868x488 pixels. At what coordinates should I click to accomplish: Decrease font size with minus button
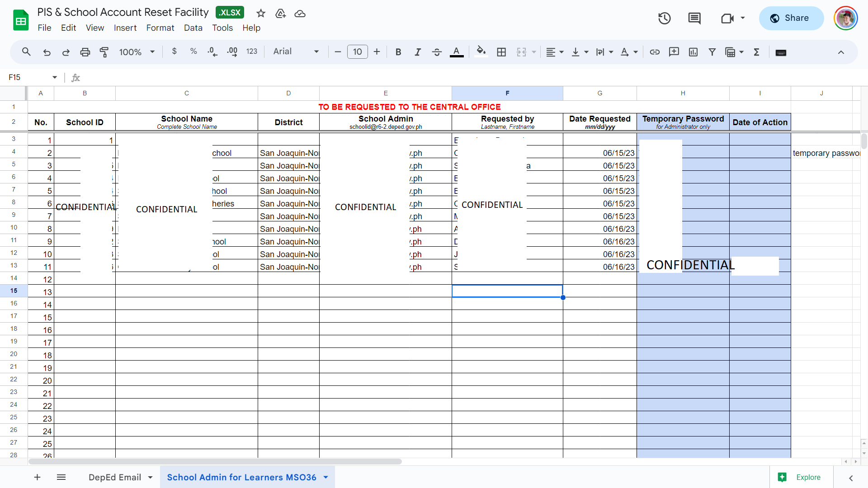[x=338, y=52]
